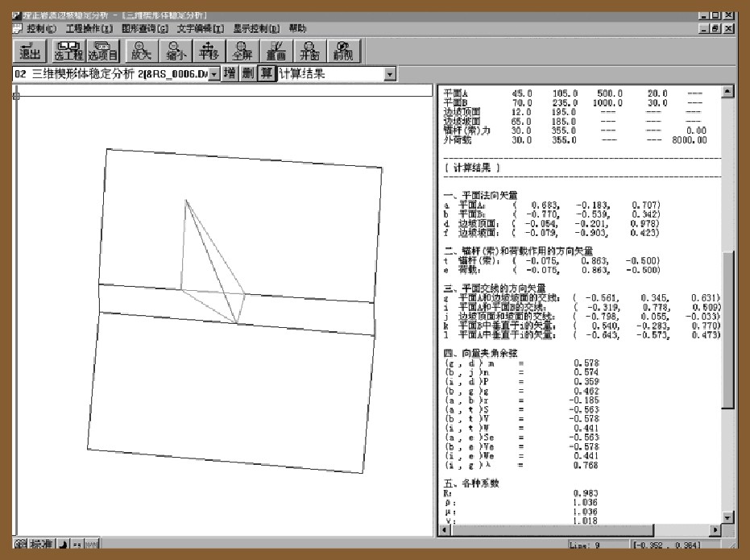The image size is (750, 560).
Task: Open the 控制(C) menu
Action: click(42, 29)
